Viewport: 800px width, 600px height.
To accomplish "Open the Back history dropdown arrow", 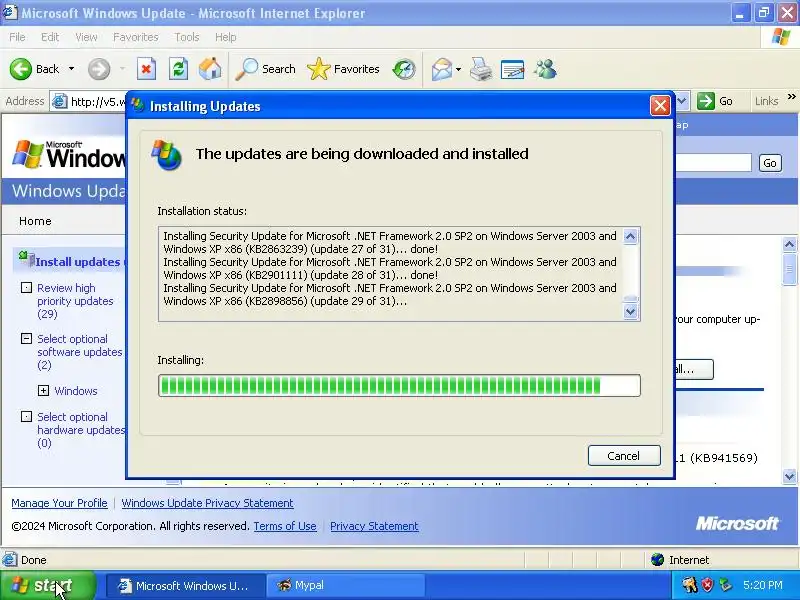I will pos(71,69).
